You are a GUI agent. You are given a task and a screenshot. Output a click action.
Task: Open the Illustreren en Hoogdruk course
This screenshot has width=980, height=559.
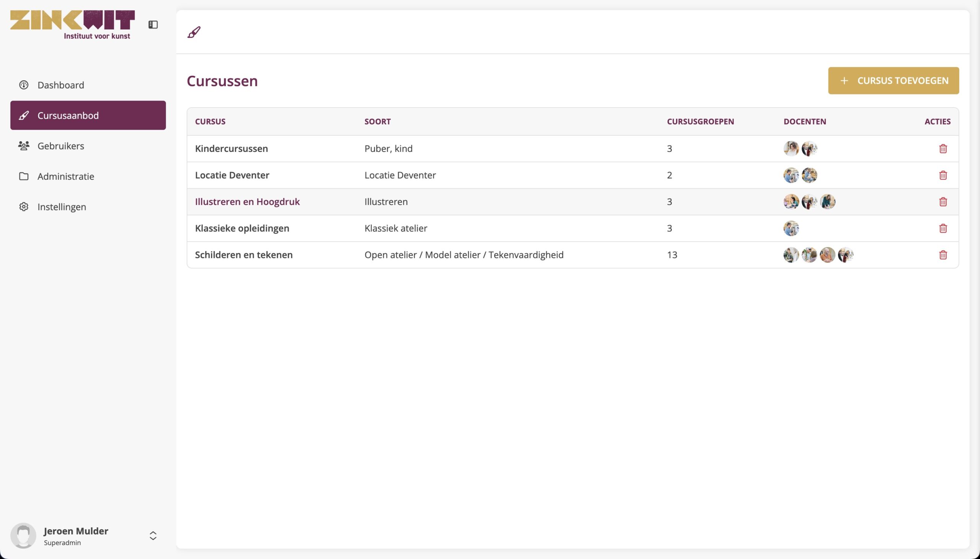(247, 202)
